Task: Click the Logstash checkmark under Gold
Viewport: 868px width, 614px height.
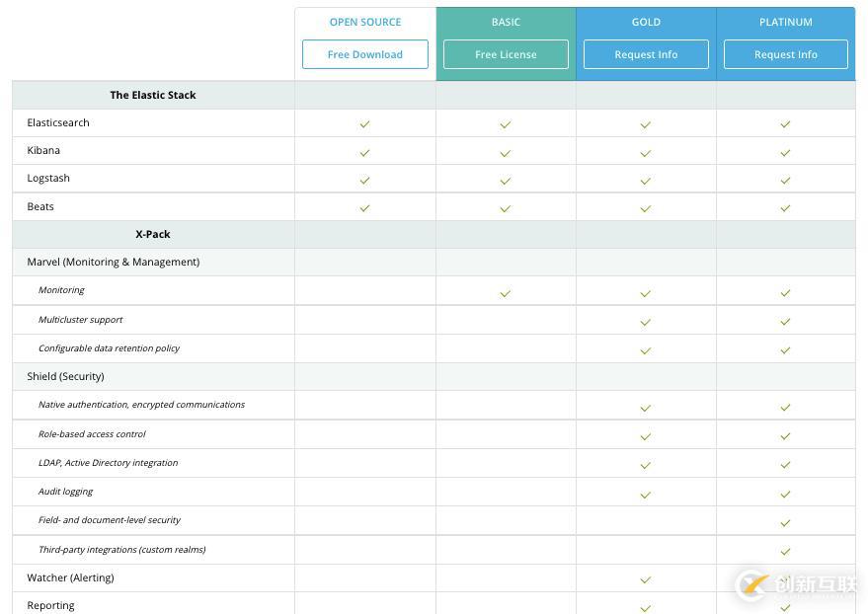Action: 645,180
